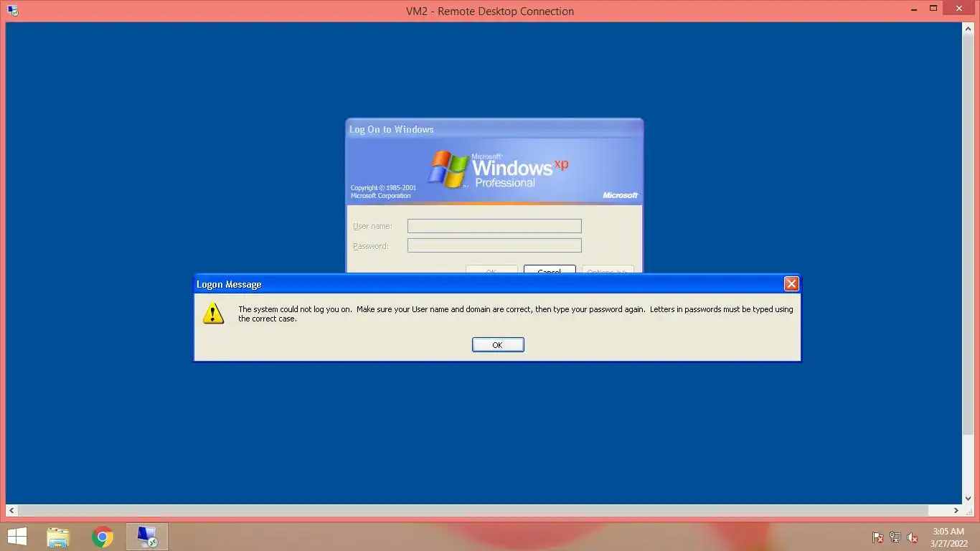Close the Logon Message dialog with X
The height and width of the screenshot is (551, 980).
pyautogui.click(x=791, y=284)
